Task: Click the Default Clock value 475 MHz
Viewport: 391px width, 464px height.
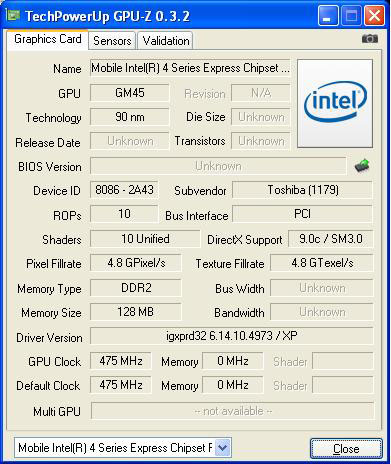Action: tap(121, 385)
